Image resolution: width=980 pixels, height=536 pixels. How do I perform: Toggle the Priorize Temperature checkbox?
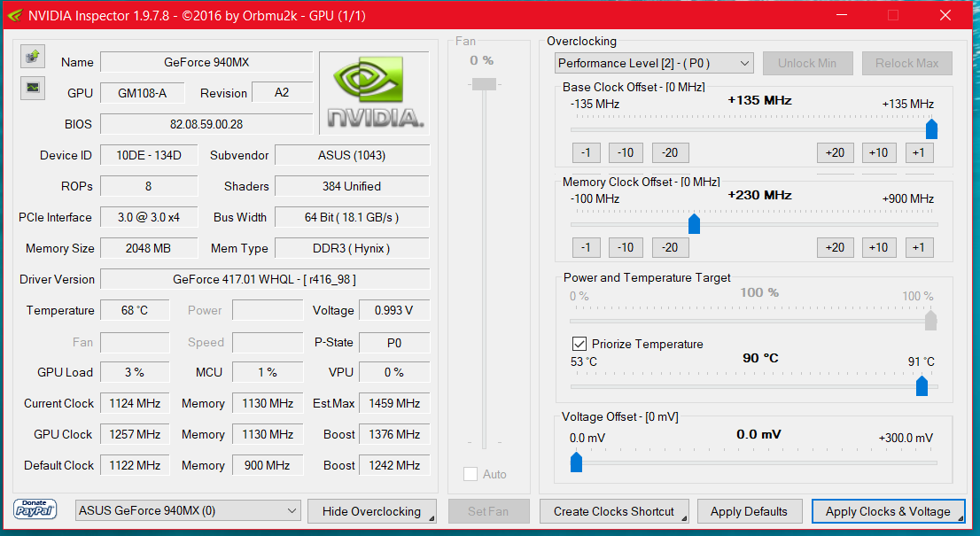click(579, 344)
